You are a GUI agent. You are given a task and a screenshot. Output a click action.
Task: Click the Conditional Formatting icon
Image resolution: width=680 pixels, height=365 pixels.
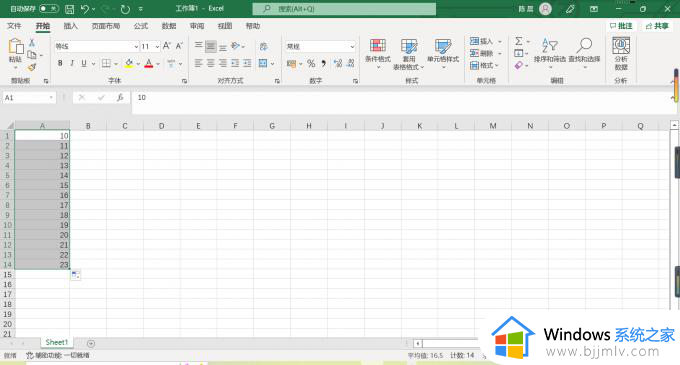[378, 46]
